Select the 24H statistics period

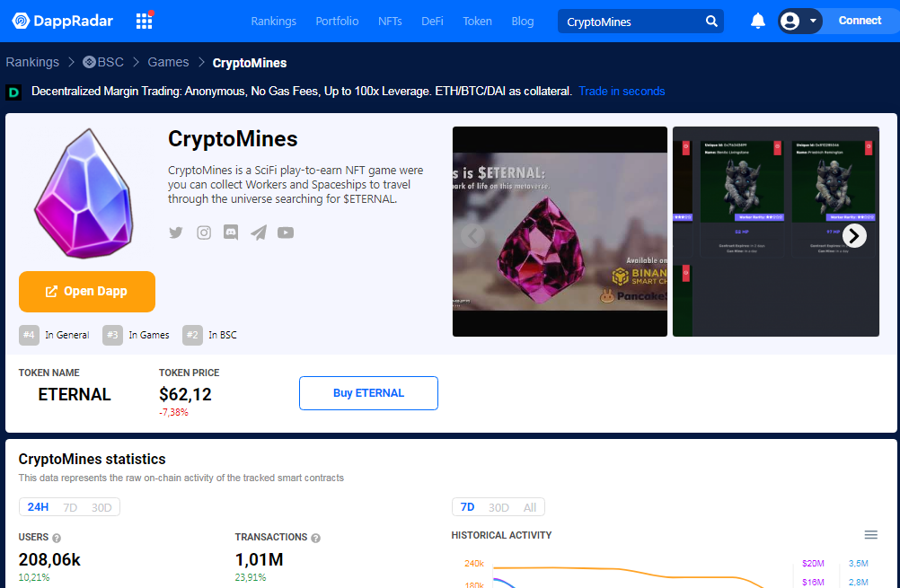pos(38,507)
